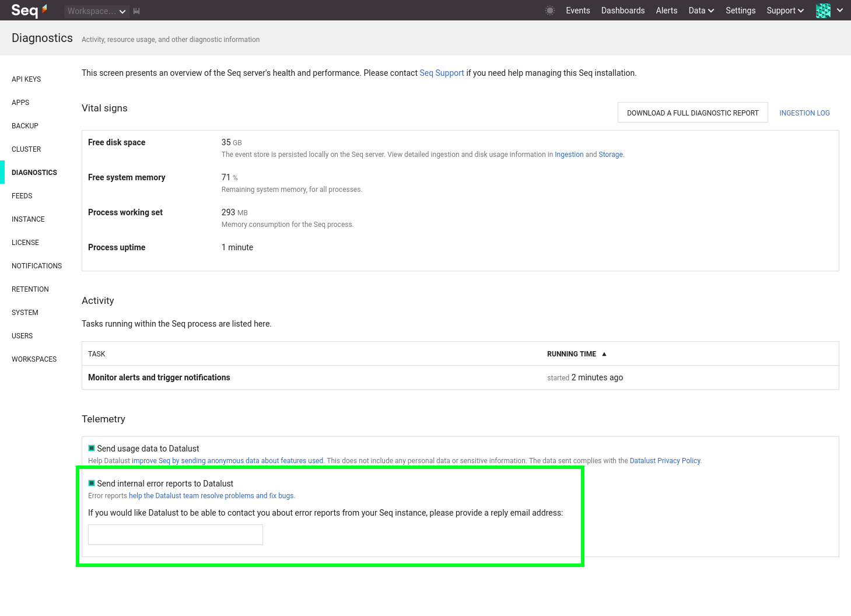Screen dimensions: 851x616
Task: Open the Users section
Action: pos(22,336)
